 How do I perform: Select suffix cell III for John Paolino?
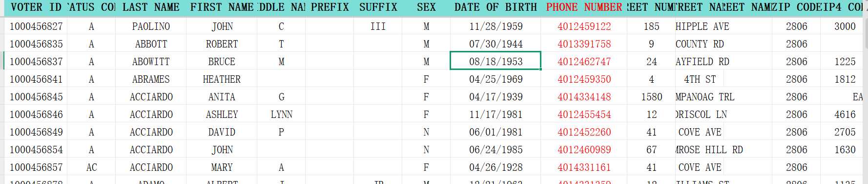[x=378, y=26]
